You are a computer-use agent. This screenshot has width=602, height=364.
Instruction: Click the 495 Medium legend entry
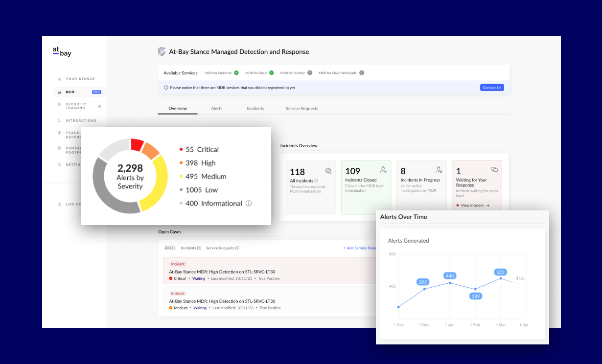click(203, 177)
